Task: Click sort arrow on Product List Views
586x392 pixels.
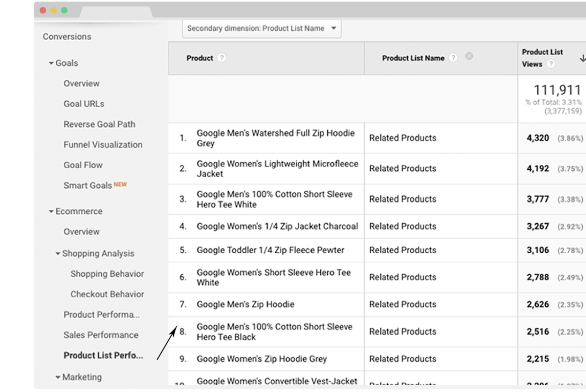Action: click(582, 58)
